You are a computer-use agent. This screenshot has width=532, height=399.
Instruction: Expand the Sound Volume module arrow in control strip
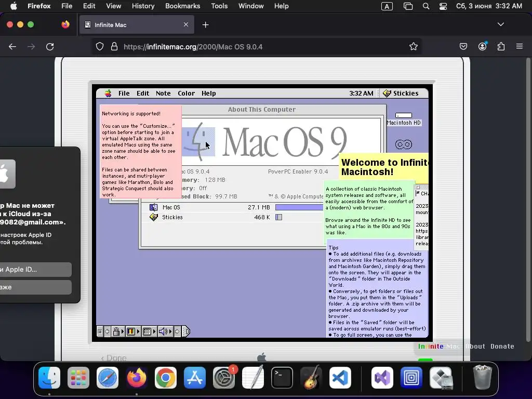[170, 331]
